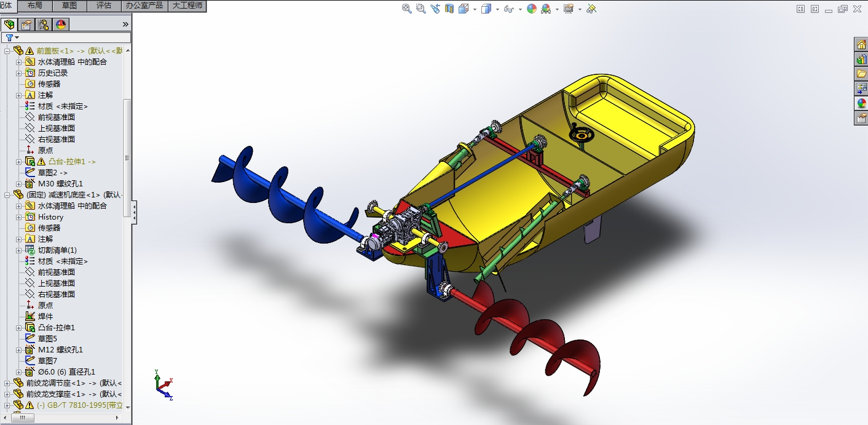Open the View Orientation dropdown arrow
The height and width of the screenshot is (425, 868).
click(x=475, y=9)
